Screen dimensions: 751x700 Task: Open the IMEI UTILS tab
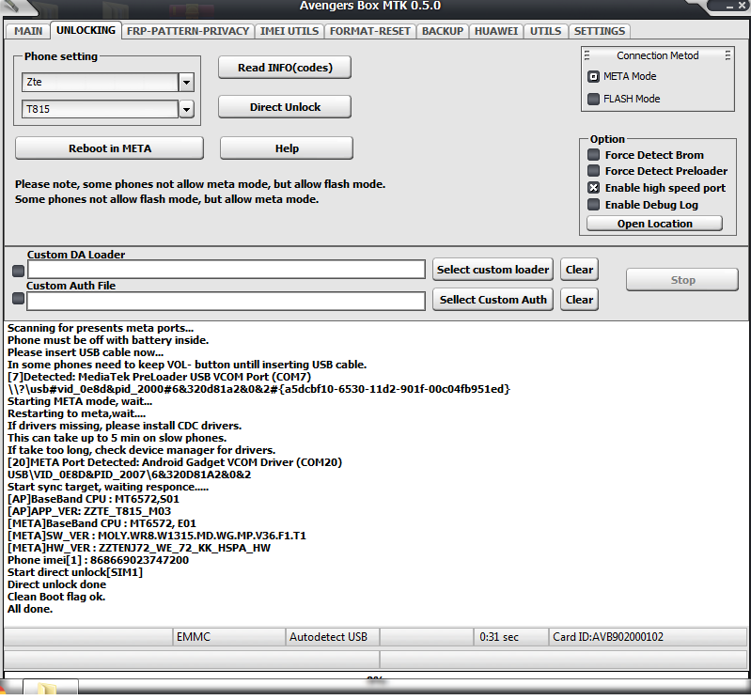pos(289,31)
